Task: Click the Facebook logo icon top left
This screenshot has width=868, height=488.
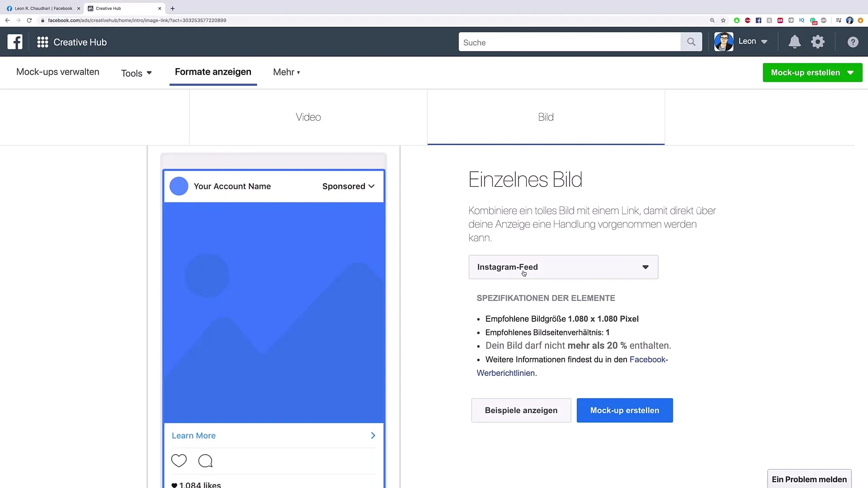Action: 14,42
